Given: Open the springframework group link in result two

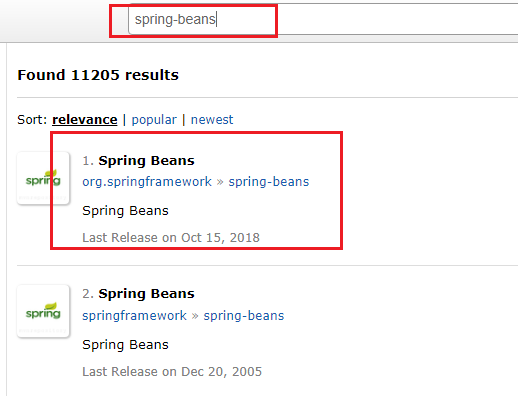Looking at the screenshot, I should tap(135, 316).
